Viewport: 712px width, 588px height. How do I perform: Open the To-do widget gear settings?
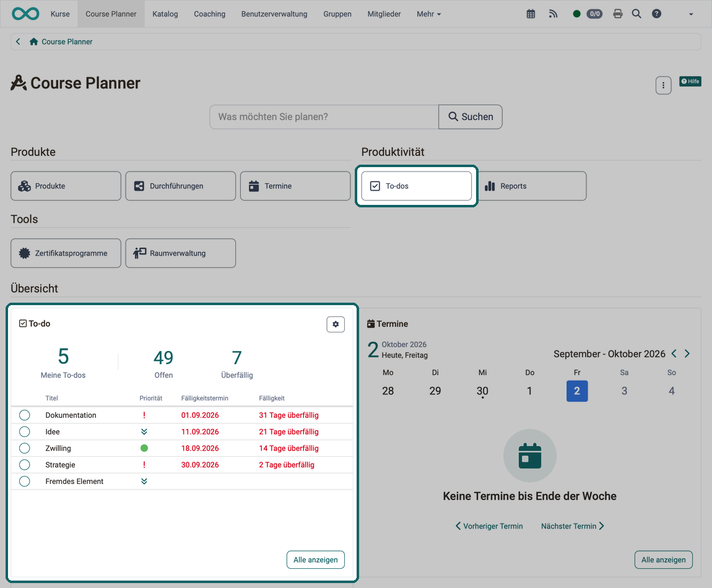click(x=336, y=324)
